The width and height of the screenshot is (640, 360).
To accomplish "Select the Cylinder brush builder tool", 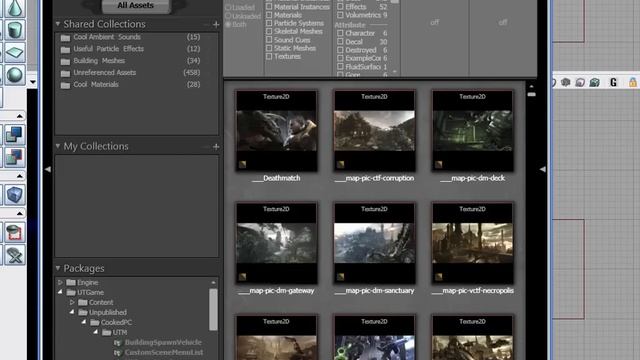I will tap(15, 30).
